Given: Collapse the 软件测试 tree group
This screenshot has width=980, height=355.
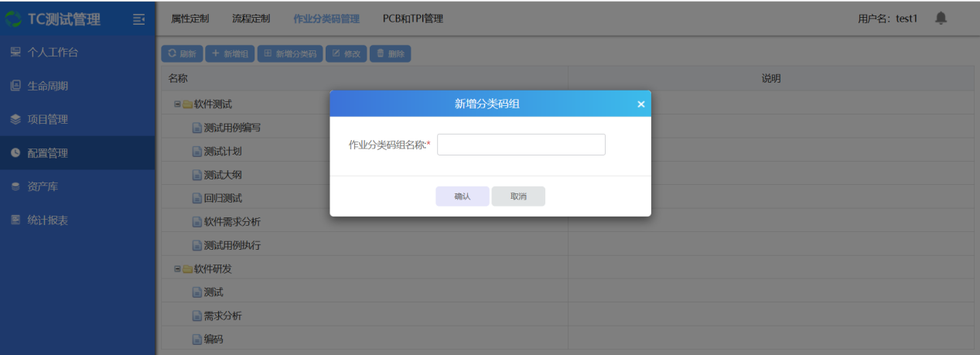Looking at the screenshot, I should pyautogui.click(x=177, y=104).
